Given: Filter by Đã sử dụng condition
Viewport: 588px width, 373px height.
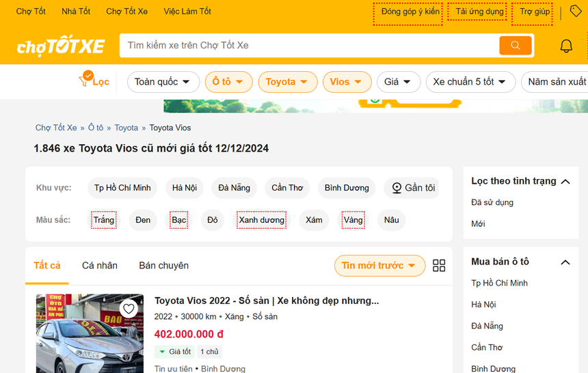Looking at the screenshot, I should click(x=492, y=202).
